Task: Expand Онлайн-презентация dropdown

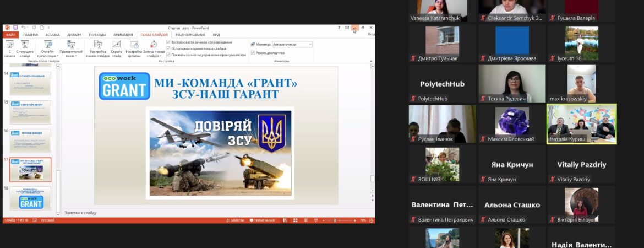Action: point(48,48)
